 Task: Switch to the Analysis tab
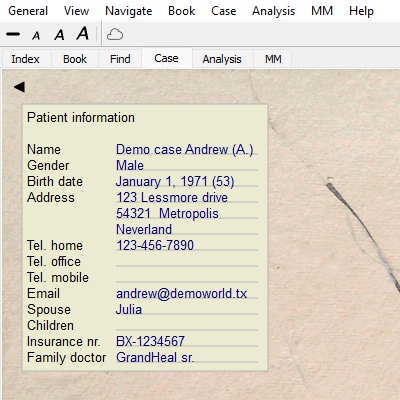tap(222, 59)
